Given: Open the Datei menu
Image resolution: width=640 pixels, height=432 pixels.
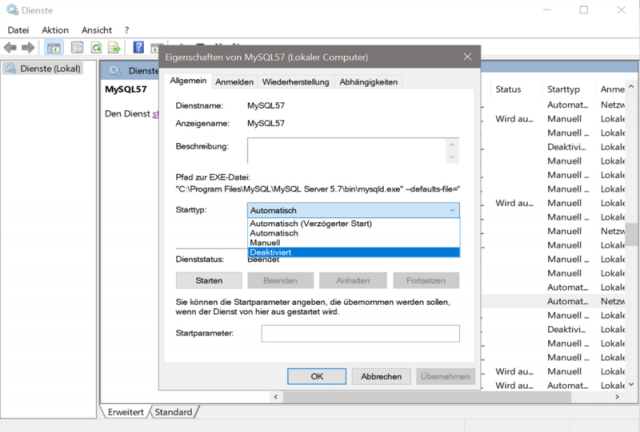Looking at the screenshot, I should tap(18, 30).
